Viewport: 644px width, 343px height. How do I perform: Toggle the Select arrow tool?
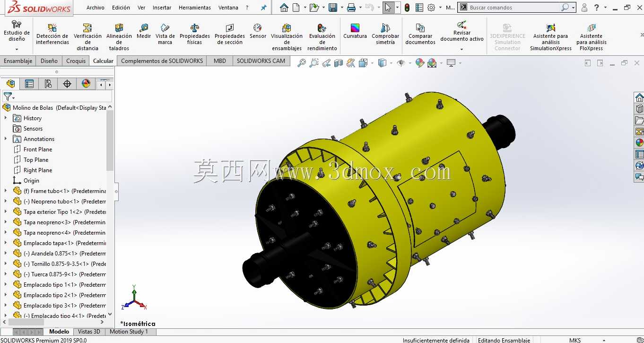click(x=388, y=8)
